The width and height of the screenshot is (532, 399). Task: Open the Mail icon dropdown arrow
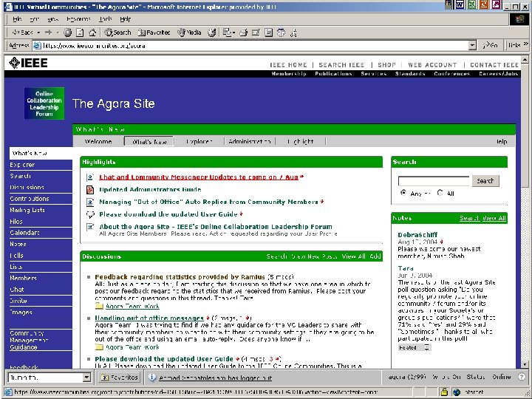click(234, 33)
